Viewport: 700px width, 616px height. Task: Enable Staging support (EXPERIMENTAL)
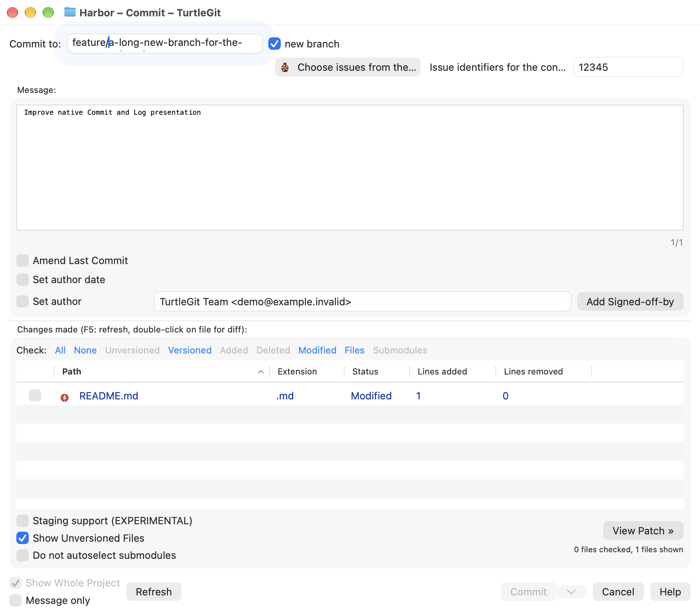pyautogui.click(x=23, y=521)
